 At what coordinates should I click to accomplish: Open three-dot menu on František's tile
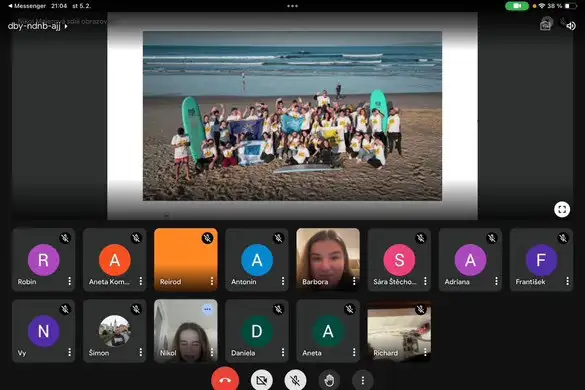(x=567, y=281)
